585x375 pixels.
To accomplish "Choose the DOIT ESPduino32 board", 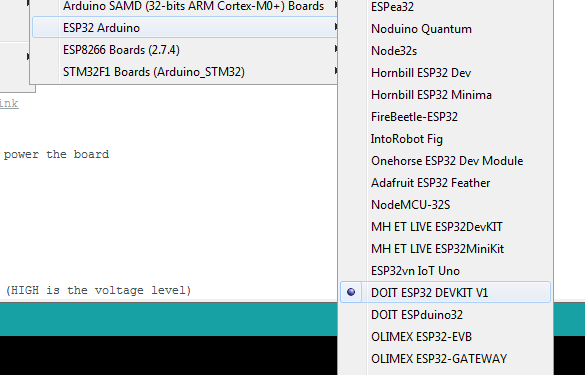I will (445, 315).
